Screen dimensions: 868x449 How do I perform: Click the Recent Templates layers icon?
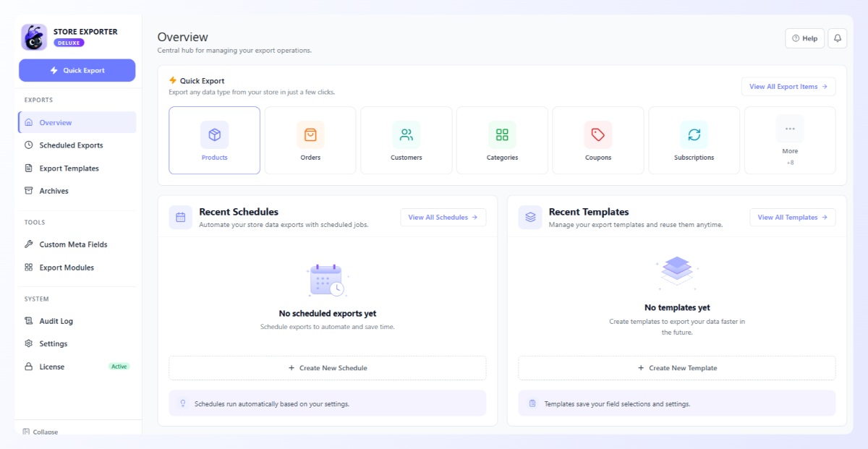tap(530, 217)
